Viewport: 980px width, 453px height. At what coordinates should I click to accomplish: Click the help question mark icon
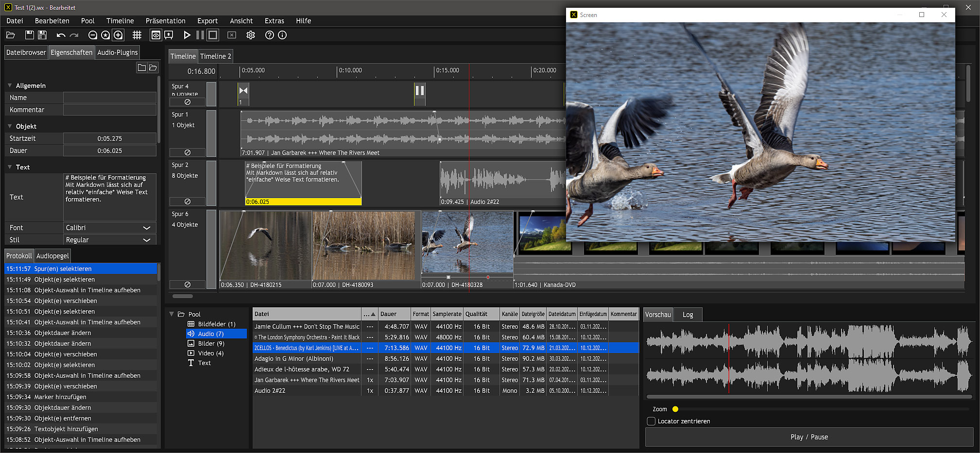pyautogui.click(x=270, y=35)
